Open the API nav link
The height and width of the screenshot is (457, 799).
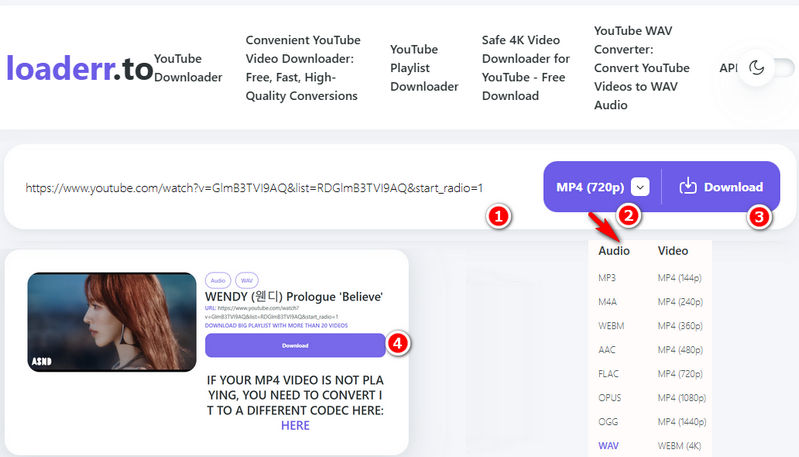[x=728, y=68]
